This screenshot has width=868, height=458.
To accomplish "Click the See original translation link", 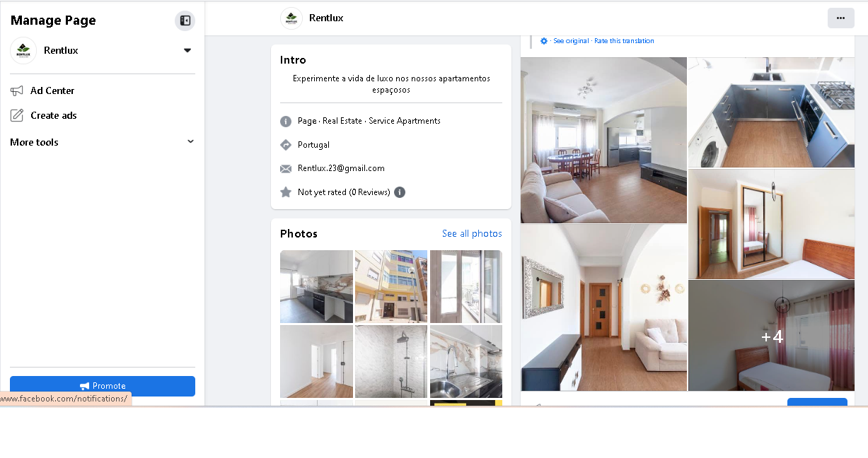I will (x=571, y=41).
